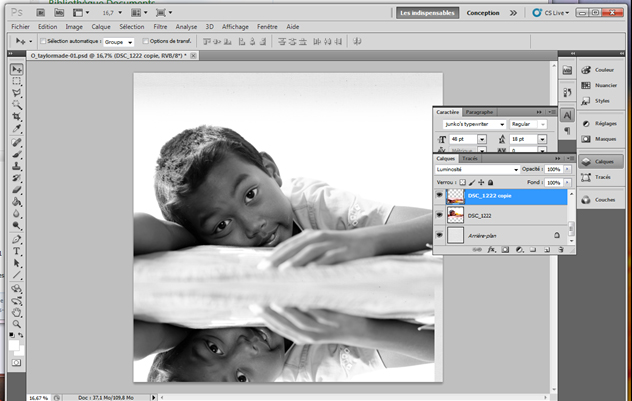Create new adjustment layer icon
This screenshot has height=401, width=632.
coord(519,250)
